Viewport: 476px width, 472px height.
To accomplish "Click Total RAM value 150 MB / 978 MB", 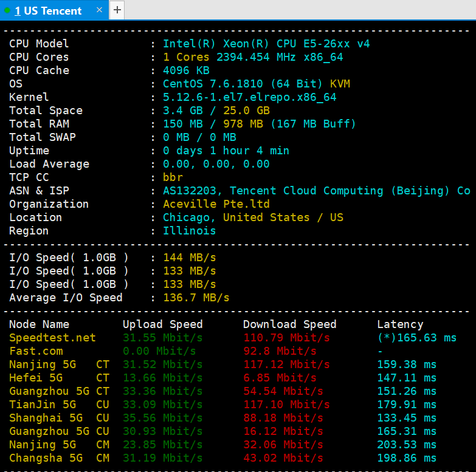I will click(213, 124).
